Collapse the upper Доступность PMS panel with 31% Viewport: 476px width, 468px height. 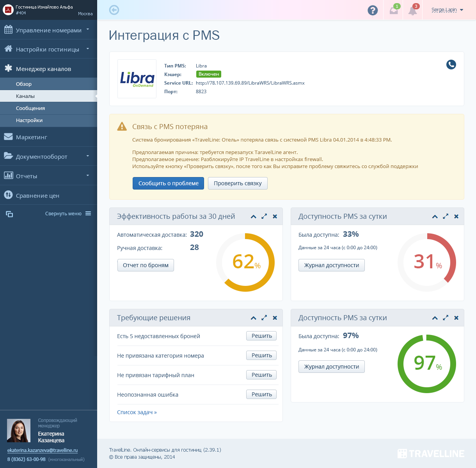click(435, 216)
